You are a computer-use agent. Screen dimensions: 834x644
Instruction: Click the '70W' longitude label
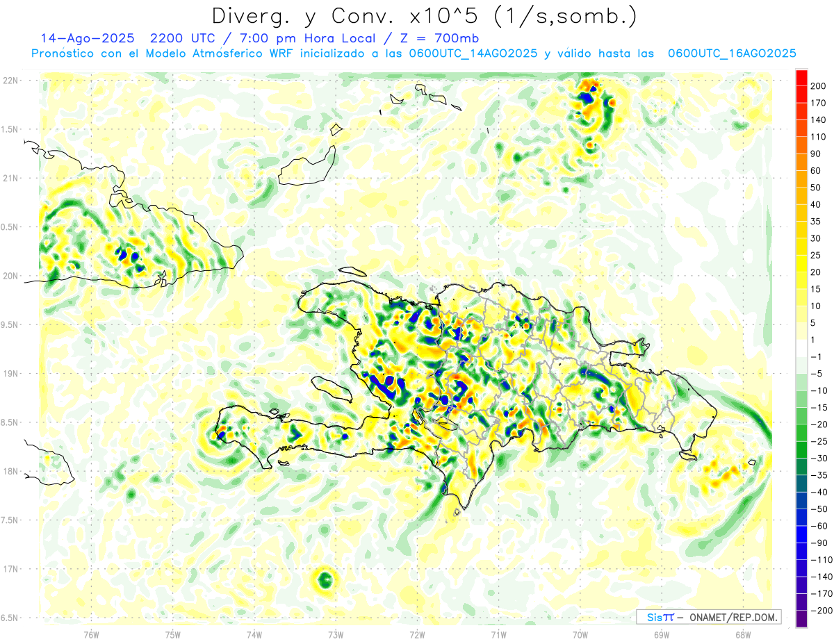coord(580,635)
